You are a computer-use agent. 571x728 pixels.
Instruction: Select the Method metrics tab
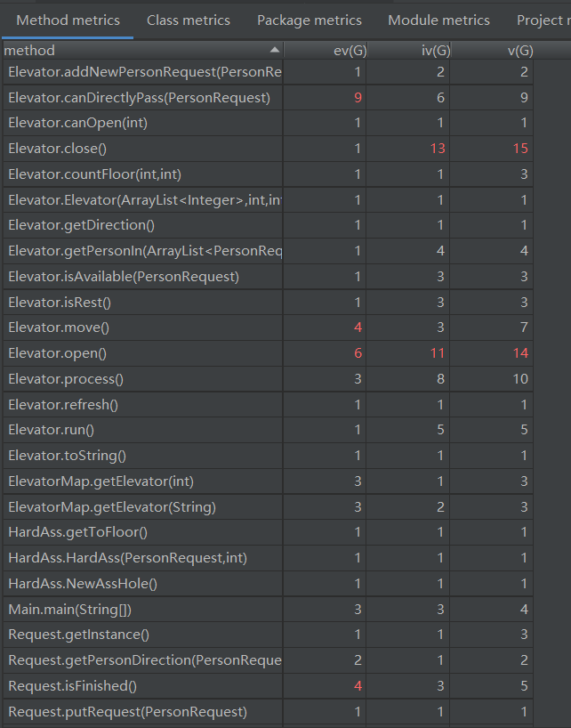coord(68,20)
